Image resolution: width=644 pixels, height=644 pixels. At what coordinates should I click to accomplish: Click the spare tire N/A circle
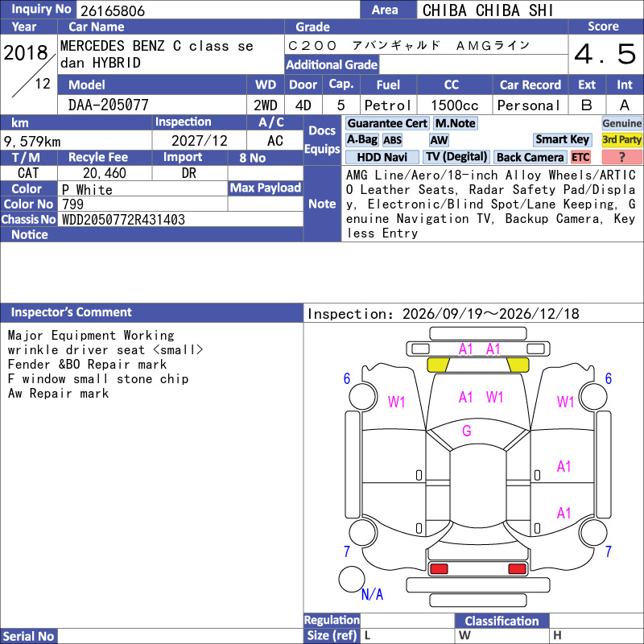pos(352,579)
